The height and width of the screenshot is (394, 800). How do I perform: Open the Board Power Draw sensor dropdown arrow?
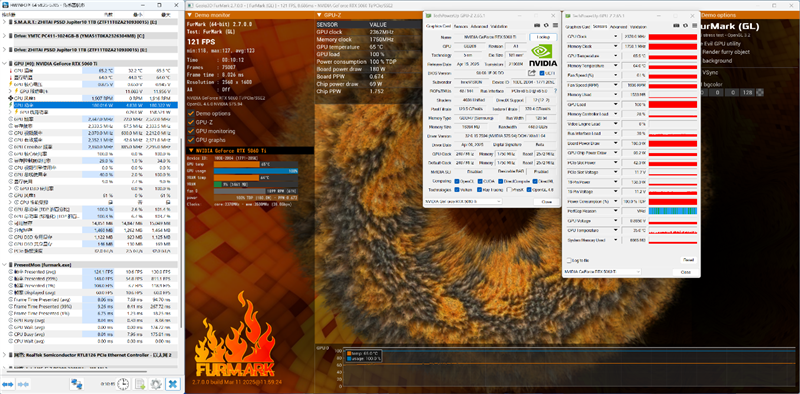(616, 143)
